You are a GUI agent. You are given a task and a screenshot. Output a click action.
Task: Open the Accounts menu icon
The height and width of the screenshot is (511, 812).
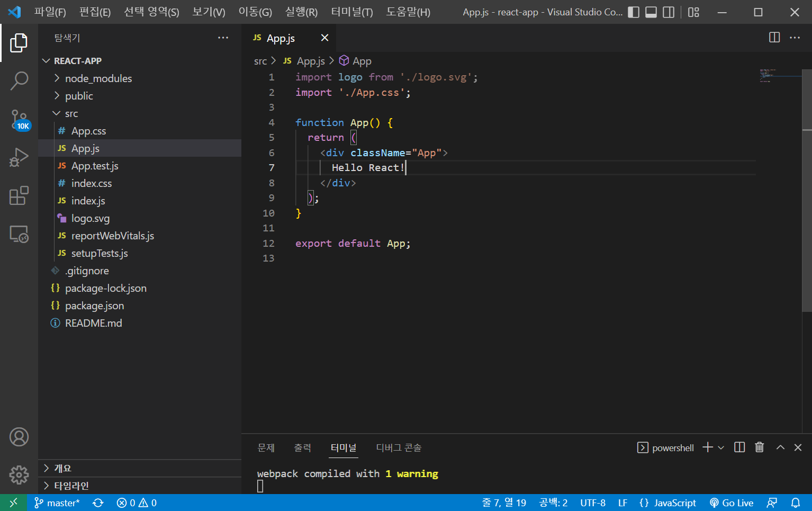pyautogui.click(x=19, y=437)
